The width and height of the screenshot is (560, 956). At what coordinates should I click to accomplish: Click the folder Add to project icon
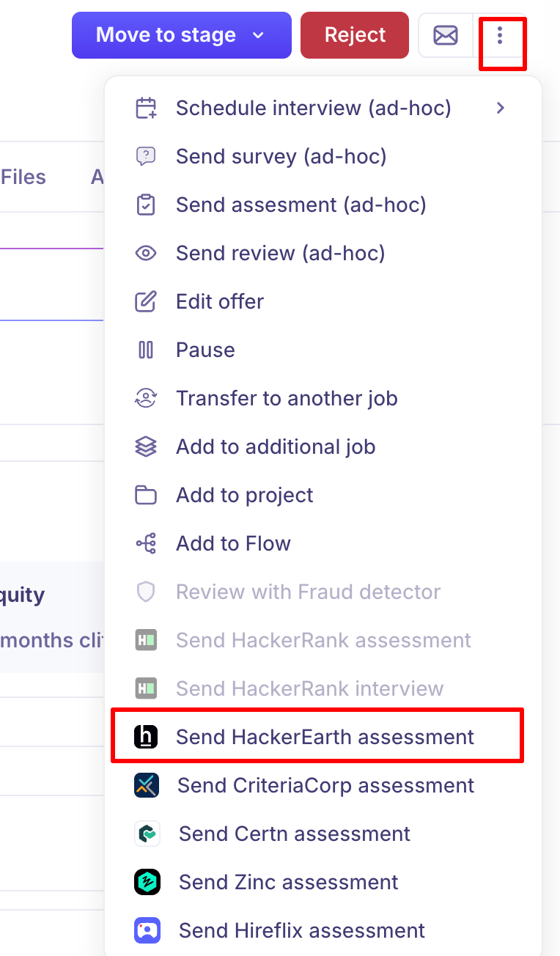click(147, 495)
